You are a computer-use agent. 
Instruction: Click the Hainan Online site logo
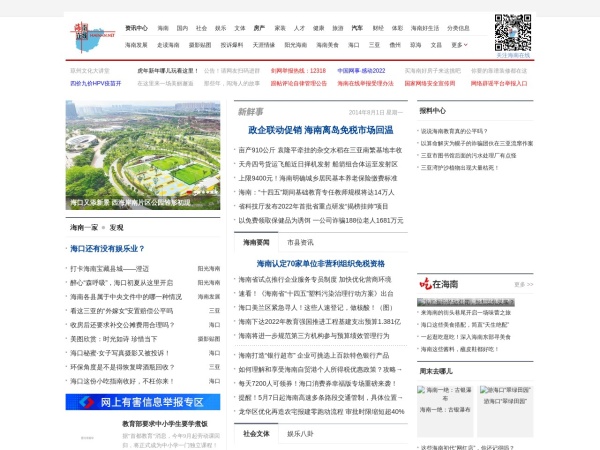pyautogui.click(x=92, y=37)
